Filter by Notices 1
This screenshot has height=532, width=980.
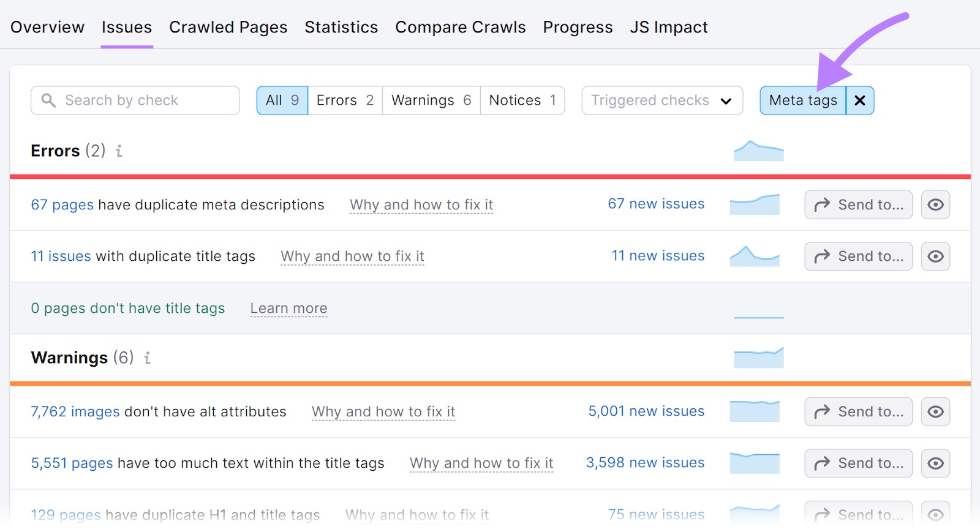(522, 100)
